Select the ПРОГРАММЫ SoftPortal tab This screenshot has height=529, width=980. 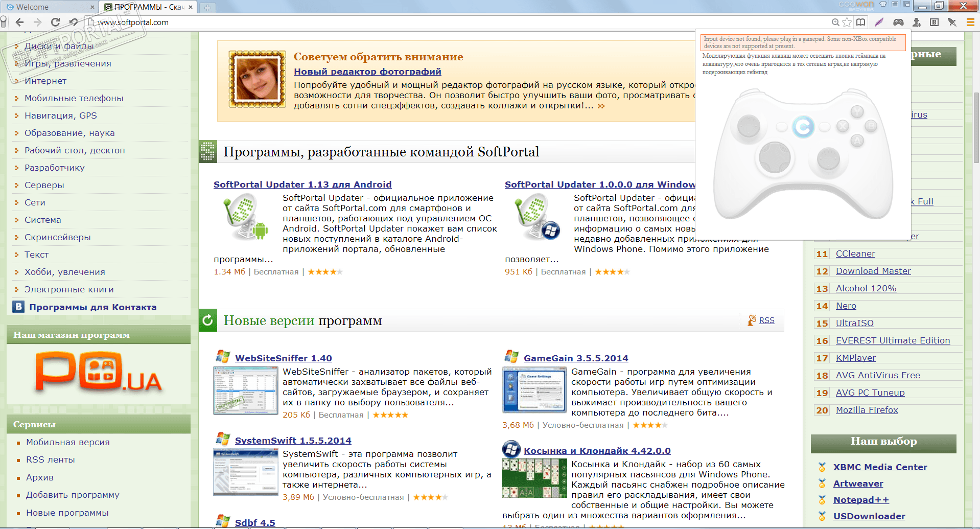(x=148, y=7)
